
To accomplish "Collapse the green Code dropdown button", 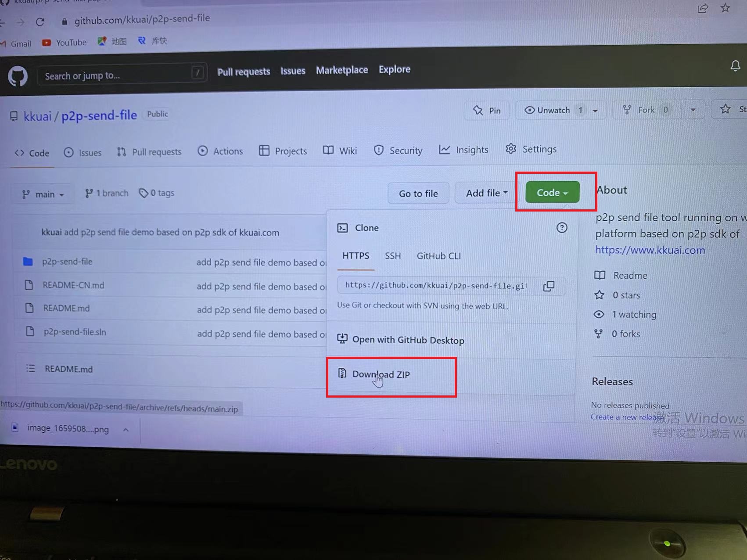I will pyautogui.click(x=552, y=193).
